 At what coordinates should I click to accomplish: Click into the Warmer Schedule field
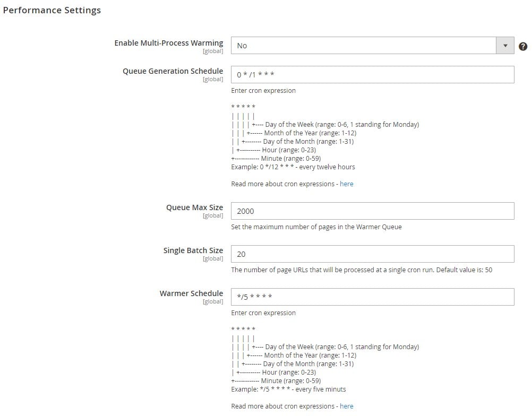(372, 297)
